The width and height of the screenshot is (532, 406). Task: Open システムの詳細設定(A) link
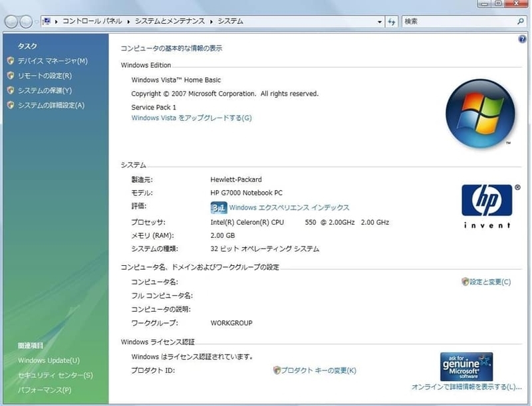tap(51, 106)
